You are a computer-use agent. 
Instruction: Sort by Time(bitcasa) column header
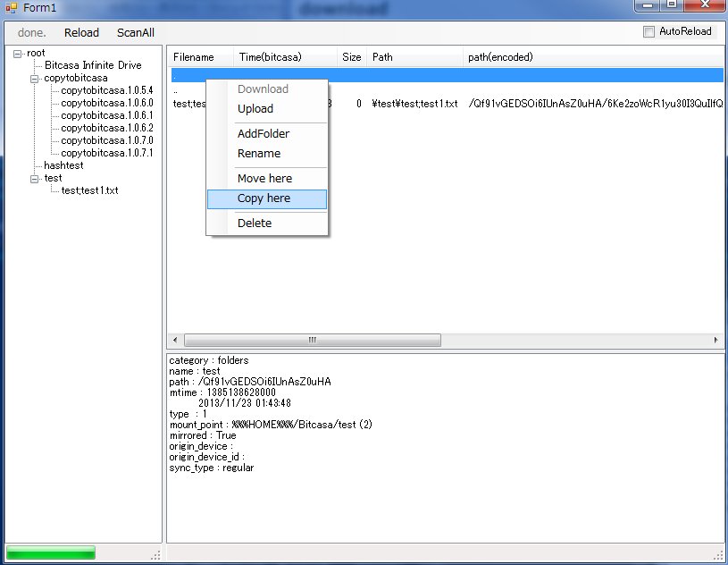click(271, 57)
